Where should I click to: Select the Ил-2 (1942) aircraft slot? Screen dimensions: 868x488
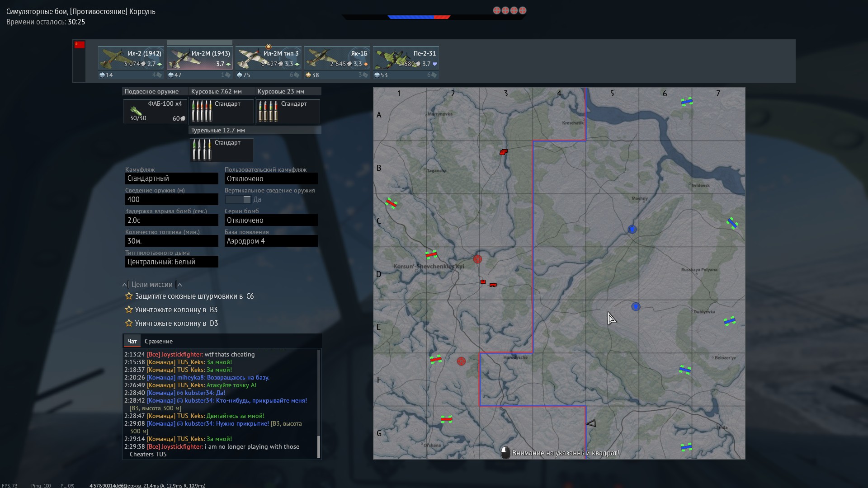[131, 59]
